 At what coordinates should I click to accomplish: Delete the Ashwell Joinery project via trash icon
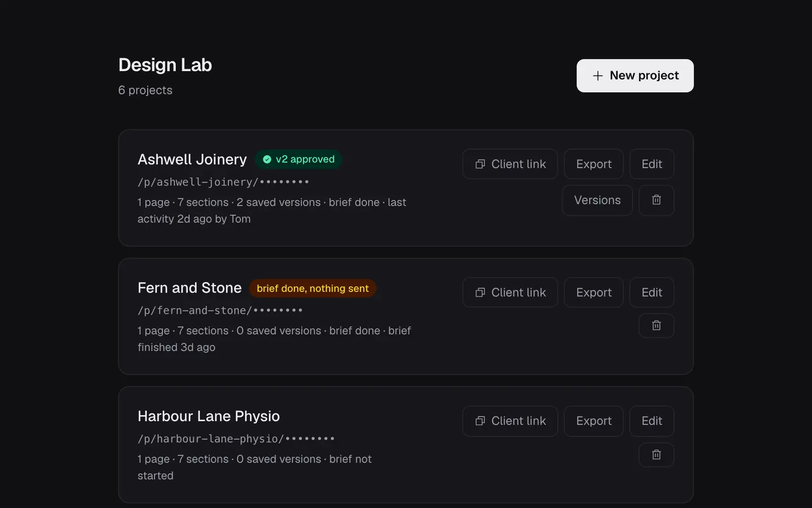656,200
